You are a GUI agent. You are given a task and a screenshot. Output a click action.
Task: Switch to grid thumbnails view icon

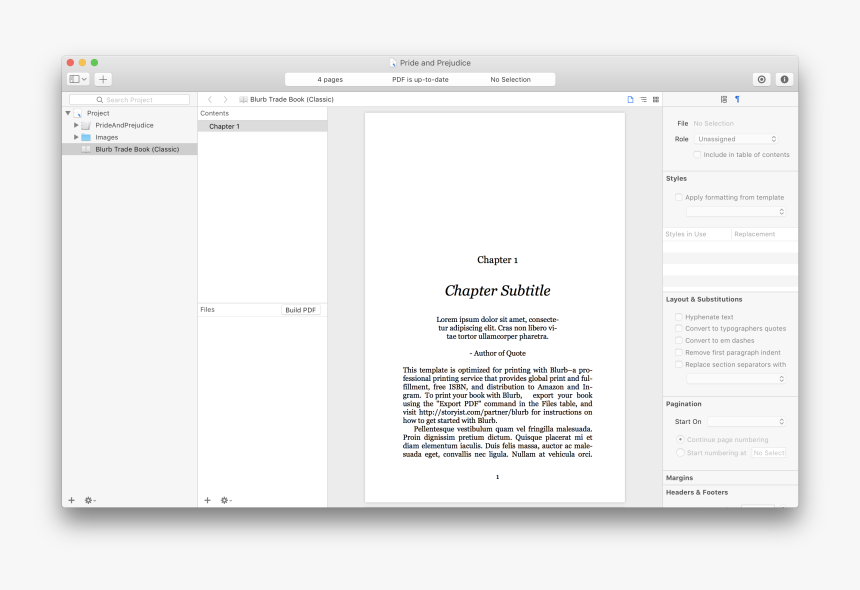(656, 100)
